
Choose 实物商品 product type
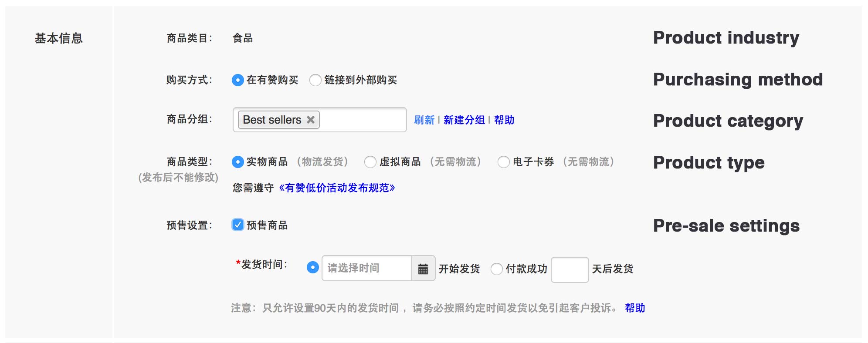[x=237, y=162]
